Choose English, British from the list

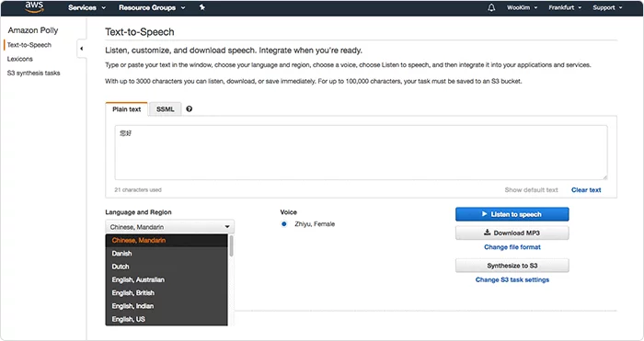pyautogui.click(x=167, y=293)
